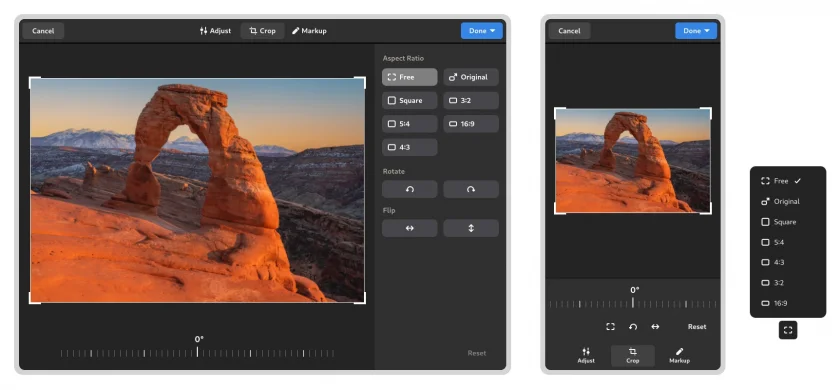Screen dimensions: 840x390
Task: Cancel editing in the mobile window
Action: click(x=569, y=31)
